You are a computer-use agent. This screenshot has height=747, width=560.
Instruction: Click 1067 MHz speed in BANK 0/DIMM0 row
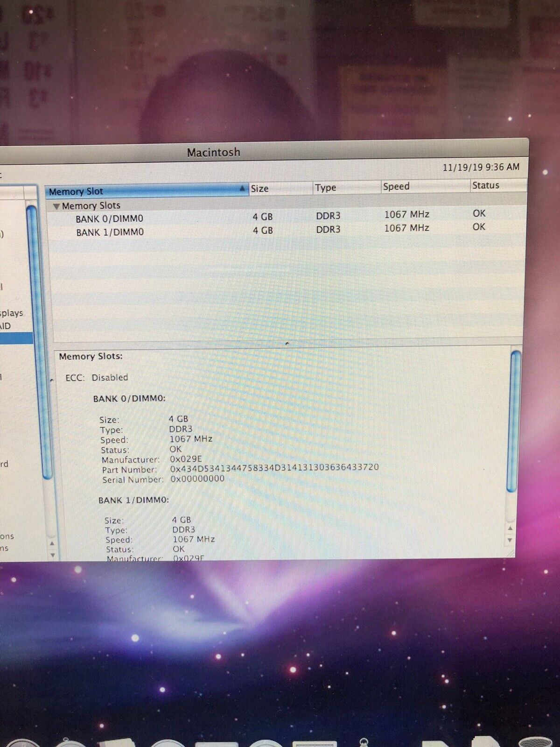[x=406, y=215]
